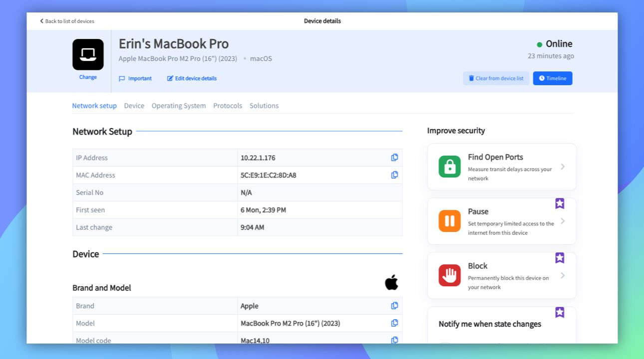
Task: Click the green padlock icon on Find Open Ports
Action: tap(449, 166)
